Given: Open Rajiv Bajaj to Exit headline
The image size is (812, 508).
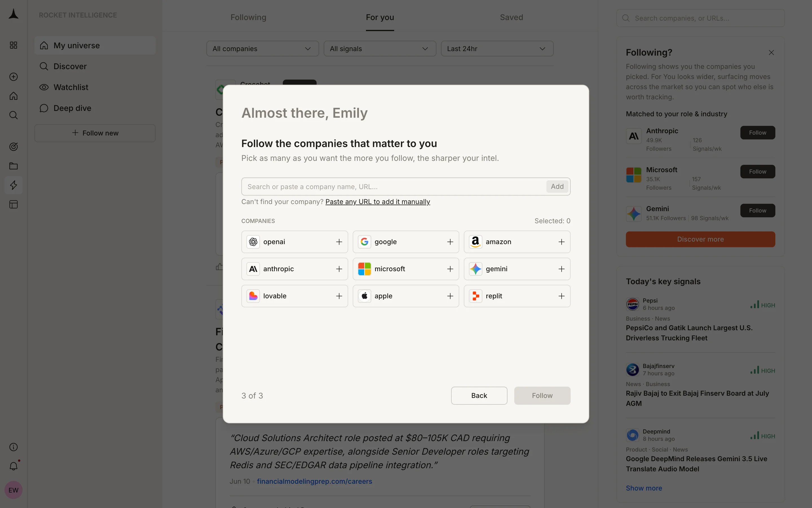Looking at the screenshot, I should (697, 398).
